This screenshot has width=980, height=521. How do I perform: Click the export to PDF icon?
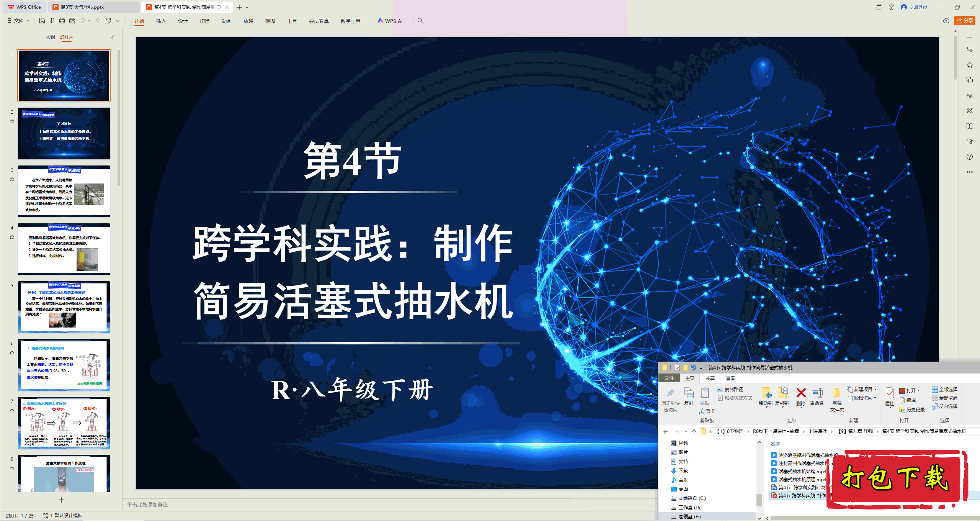point(52,21)
